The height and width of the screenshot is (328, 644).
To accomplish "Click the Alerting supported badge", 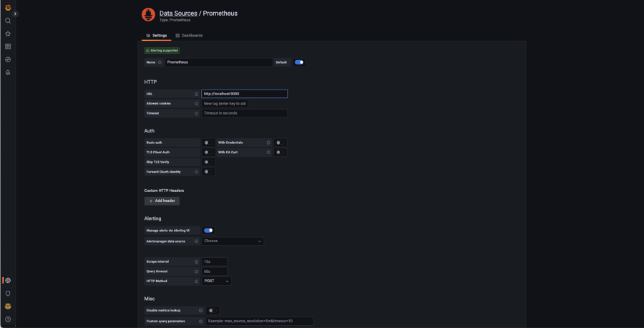I will 162,51.
